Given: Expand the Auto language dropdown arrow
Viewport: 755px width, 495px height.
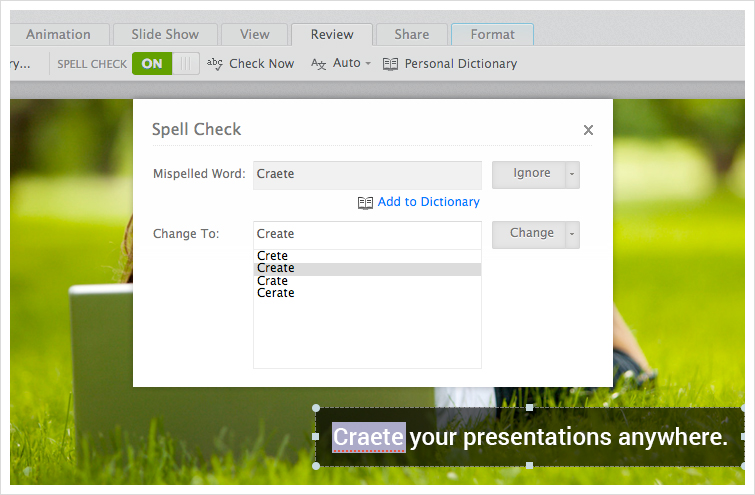Looking at the screenshot, I should 368,64.
